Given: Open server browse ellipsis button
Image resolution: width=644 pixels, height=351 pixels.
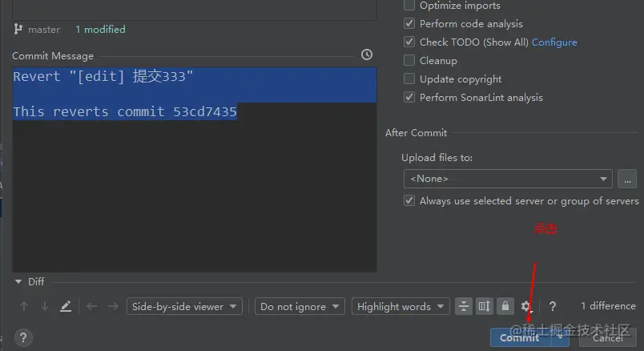Looking at the screenshot, I should tap(627, 179).
